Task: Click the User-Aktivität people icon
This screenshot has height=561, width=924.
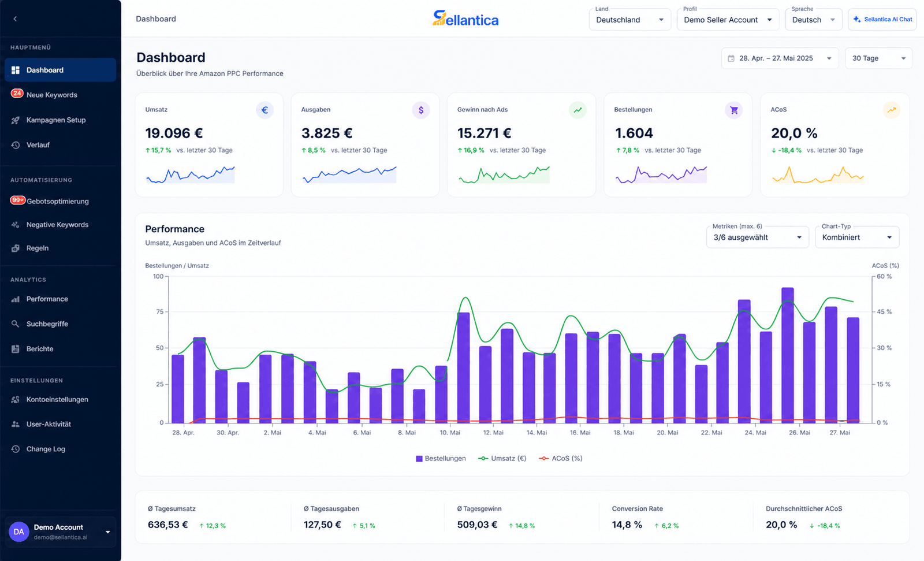Action: [x=16, y=424]
